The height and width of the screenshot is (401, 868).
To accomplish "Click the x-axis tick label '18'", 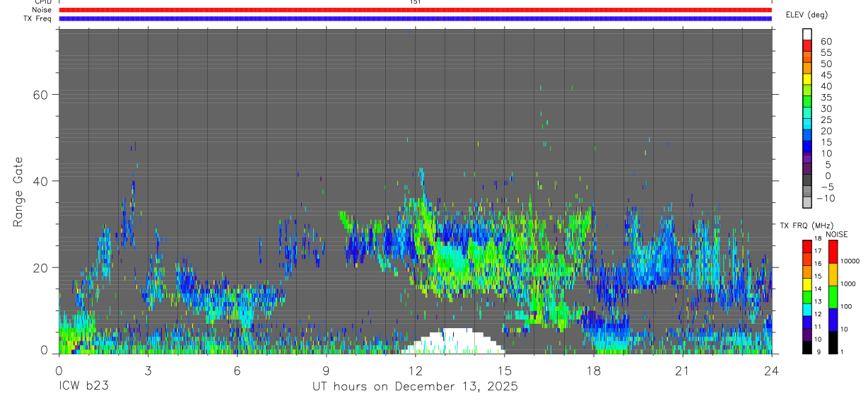I will point(593,371).
